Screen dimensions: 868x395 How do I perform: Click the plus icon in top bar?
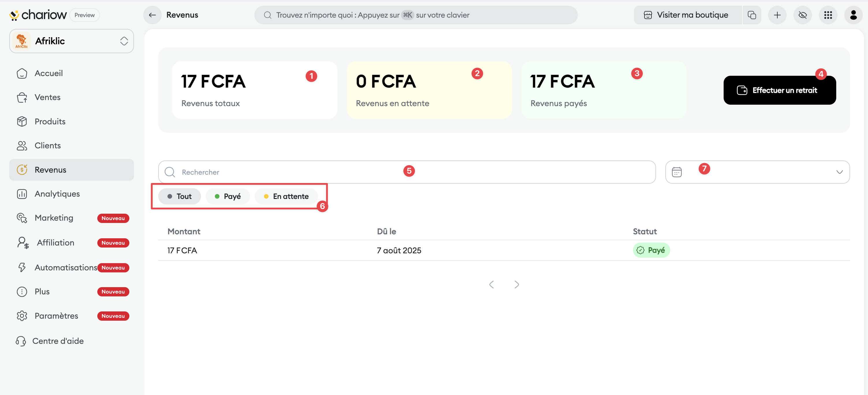[x=777, y=15]
